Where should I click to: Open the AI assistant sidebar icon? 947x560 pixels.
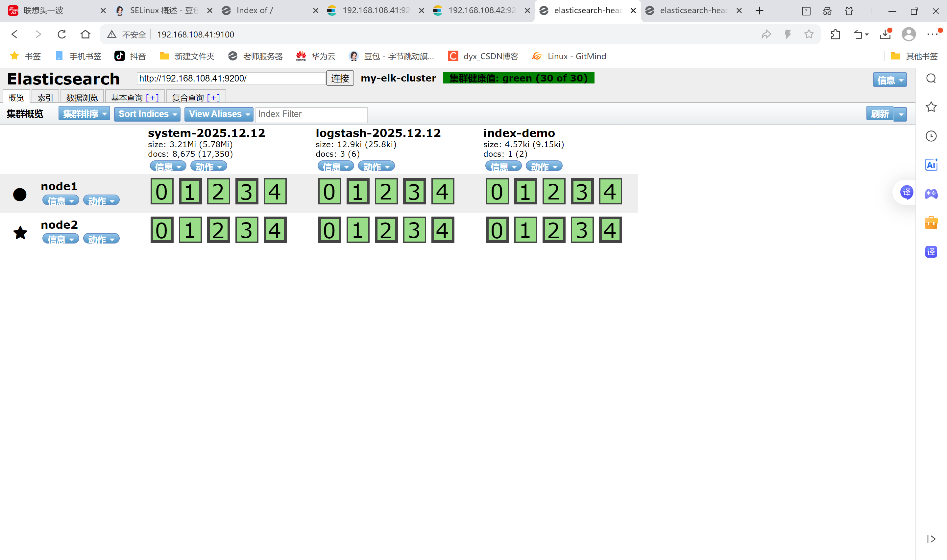931,165
